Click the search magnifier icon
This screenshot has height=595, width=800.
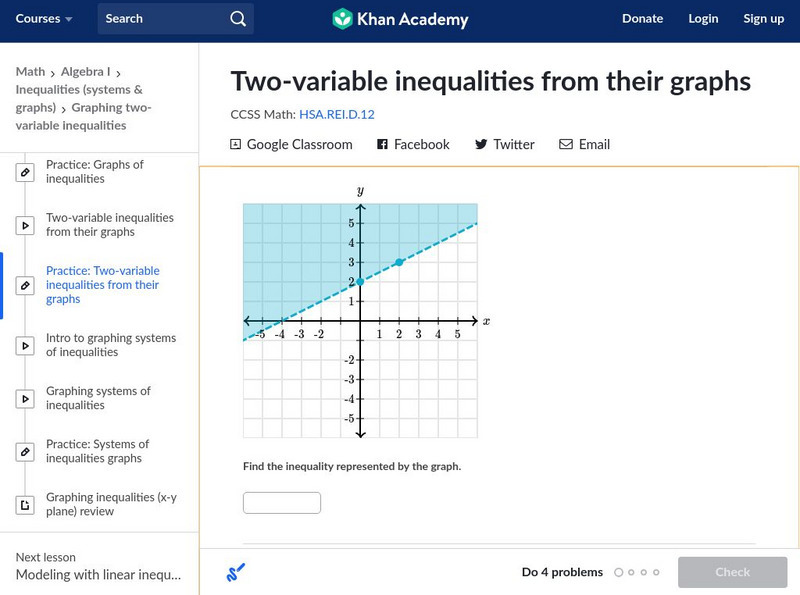tap(237, 19)
